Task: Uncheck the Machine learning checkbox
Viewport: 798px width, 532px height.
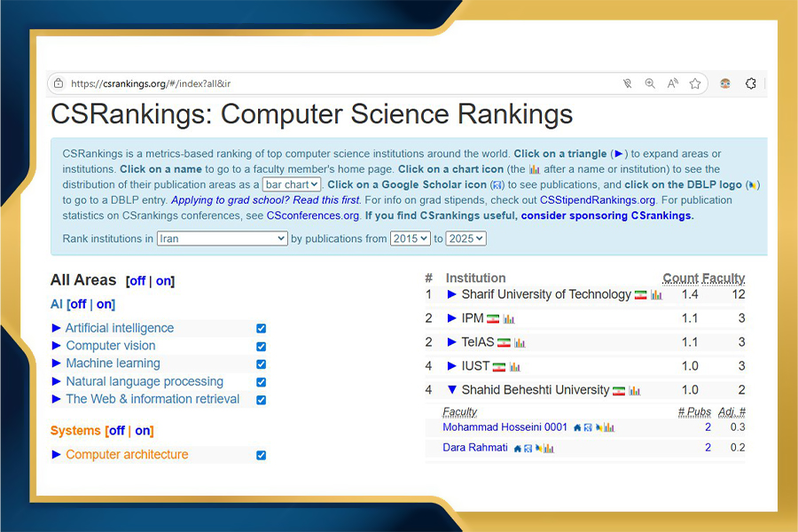Action: pyautogui.click(x=261, y=364)
